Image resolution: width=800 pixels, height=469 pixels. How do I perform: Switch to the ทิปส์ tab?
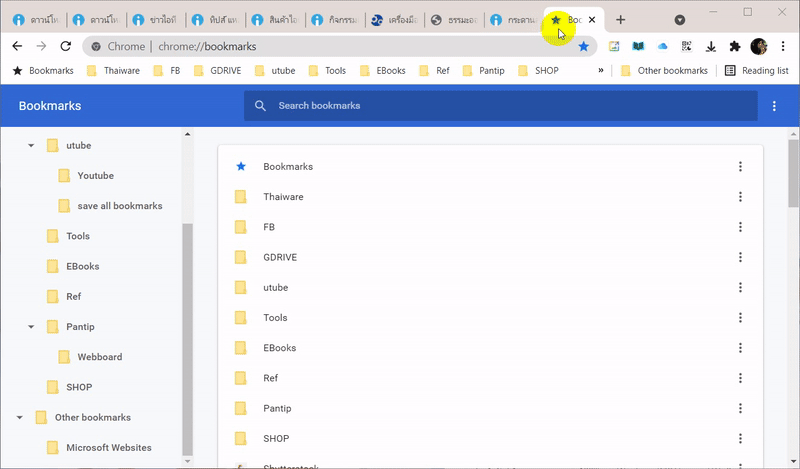pyautogui.click(x=216, y=20)
